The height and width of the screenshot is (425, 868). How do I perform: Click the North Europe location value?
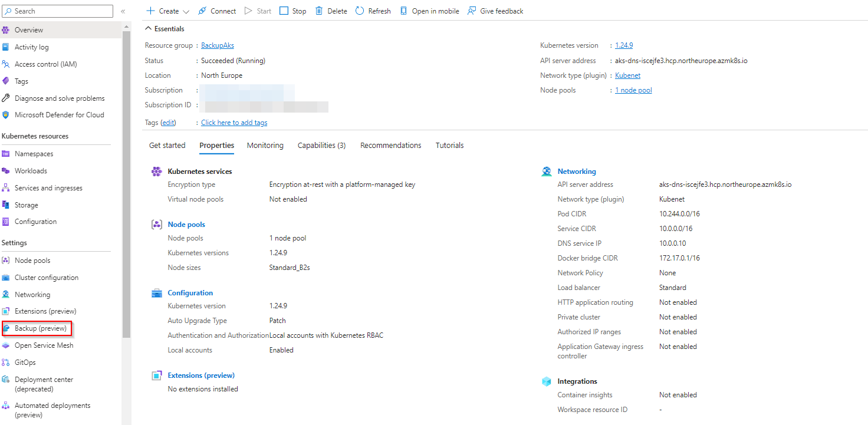pyautogui.click(x=222, y=75)
